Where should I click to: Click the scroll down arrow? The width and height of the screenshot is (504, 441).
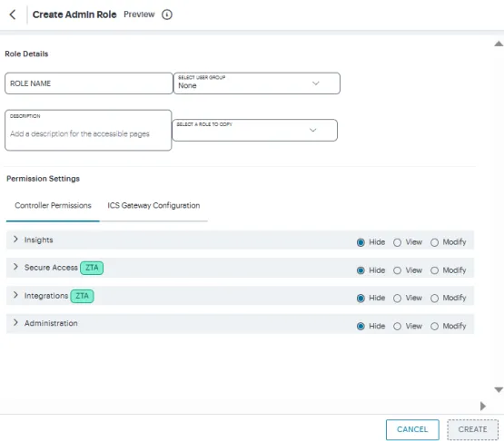(x=499, y=389)
